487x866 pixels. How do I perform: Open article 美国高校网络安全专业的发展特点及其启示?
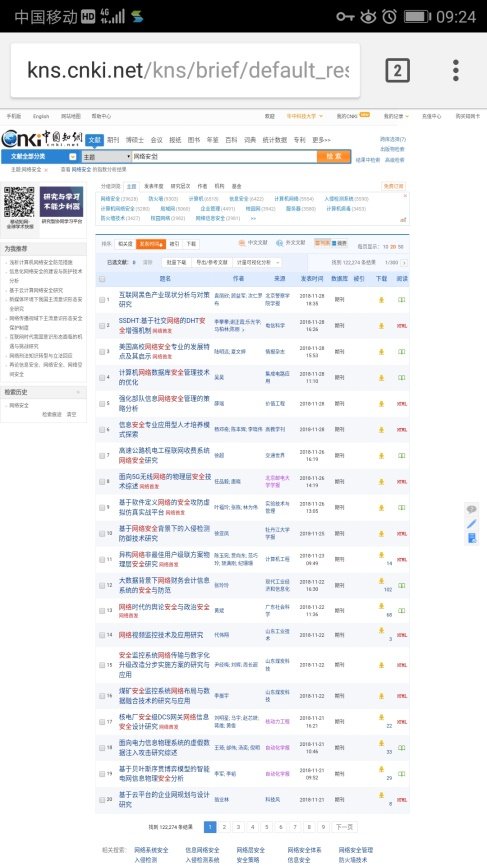pos(165,352)
